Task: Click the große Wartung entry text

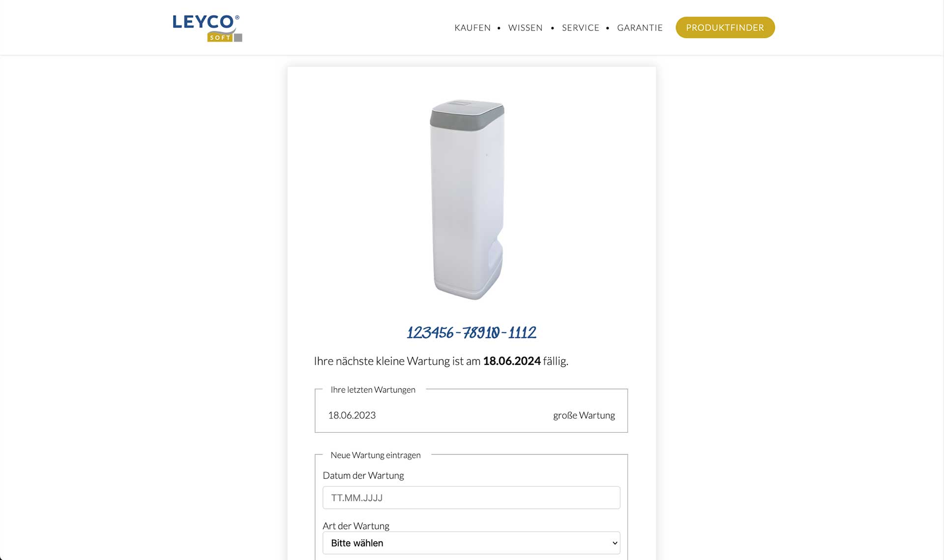Action: (584, 415)
